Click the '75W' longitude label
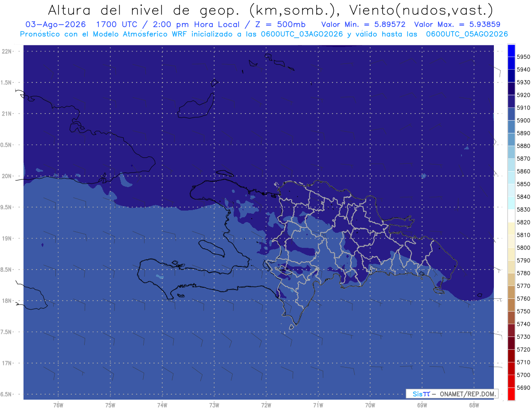The image size is (532, 411). click(x=110, y=405)
